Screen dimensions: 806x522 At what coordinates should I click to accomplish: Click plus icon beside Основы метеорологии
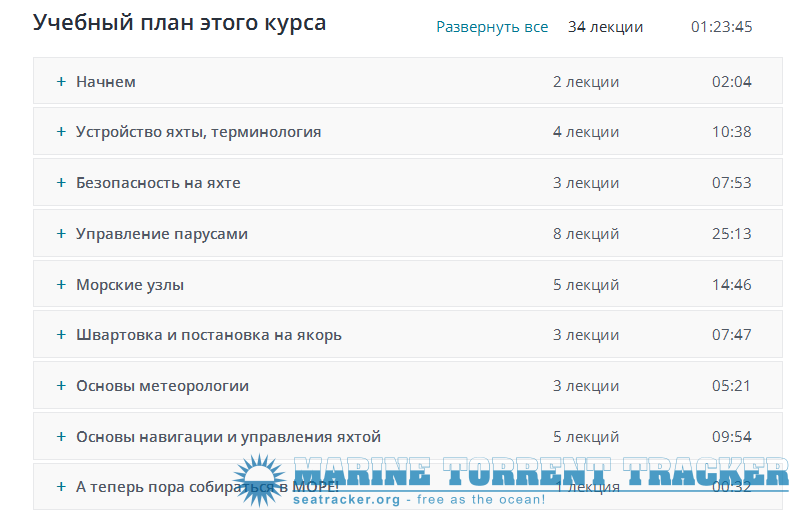click(61, 385)
